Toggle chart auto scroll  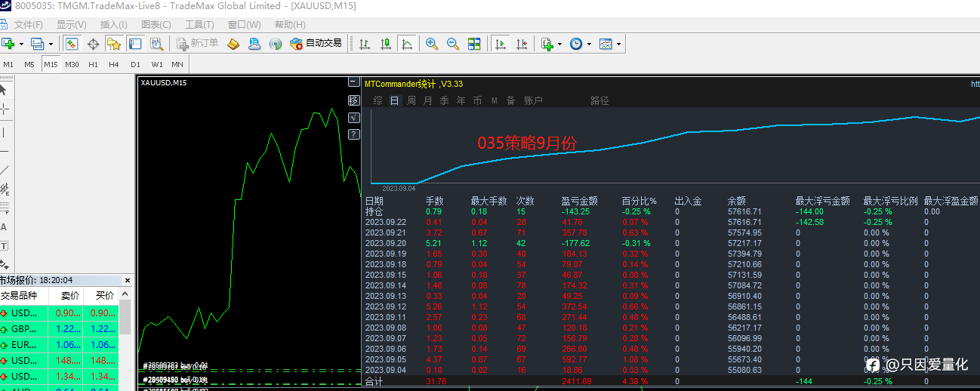point(500,44)
